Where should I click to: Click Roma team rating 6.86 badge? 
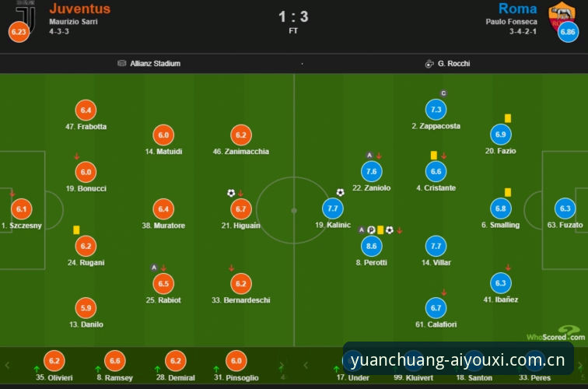(568, 32)
